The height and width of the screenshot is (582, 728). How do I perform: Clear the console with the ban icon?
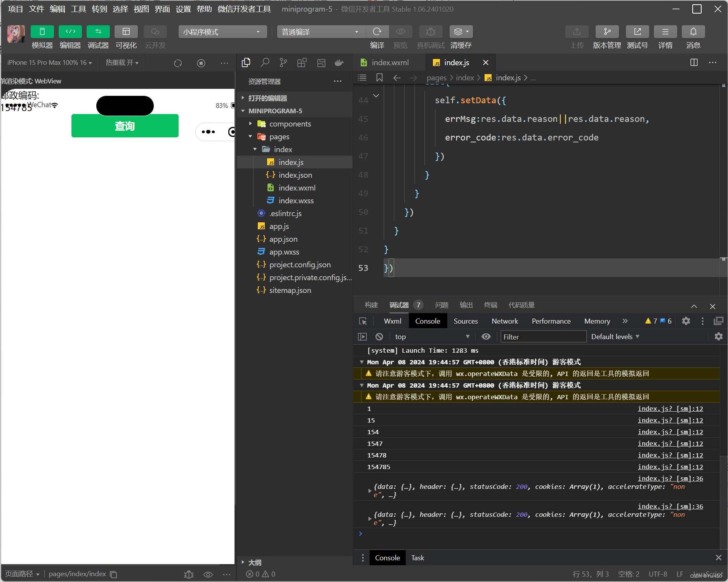click(379, 337)
